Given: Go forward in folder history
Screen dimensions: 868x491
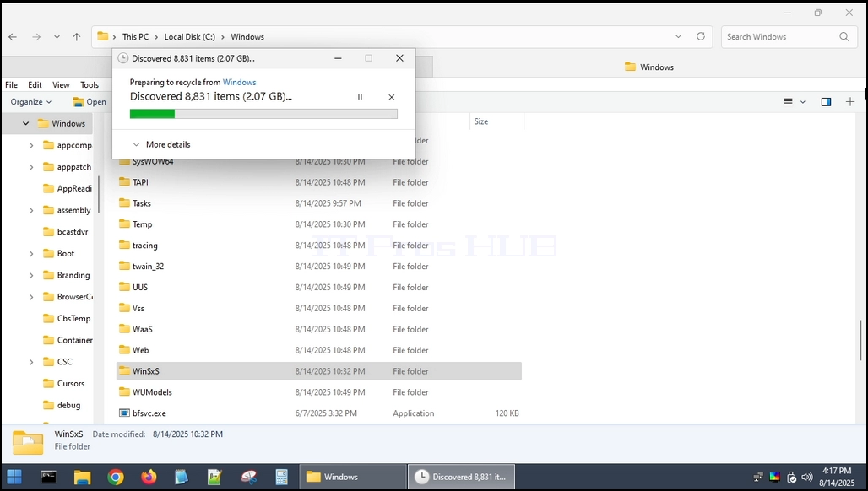Looking at the screenshot, I should coord(36,36).
